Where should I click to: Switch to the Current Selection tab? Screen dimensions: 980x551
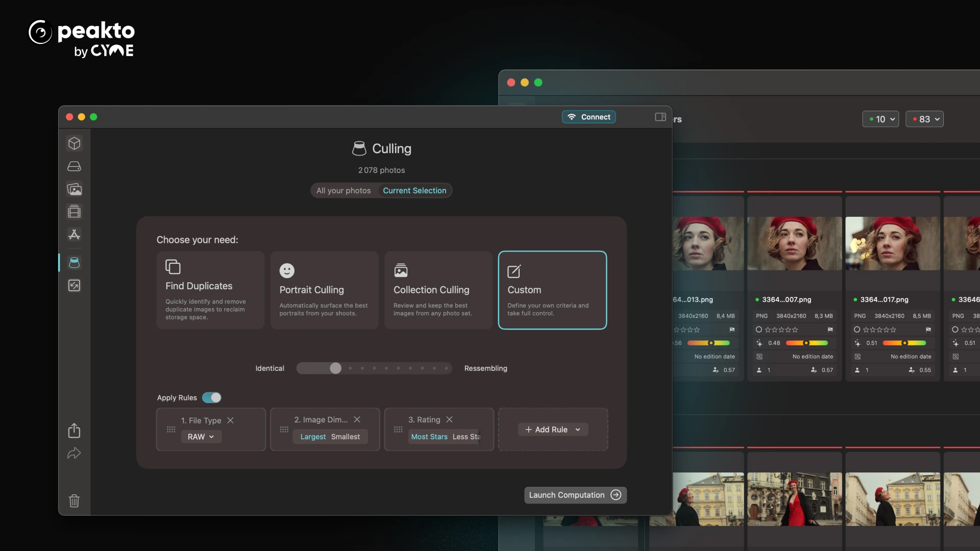(x=414, y=190)
